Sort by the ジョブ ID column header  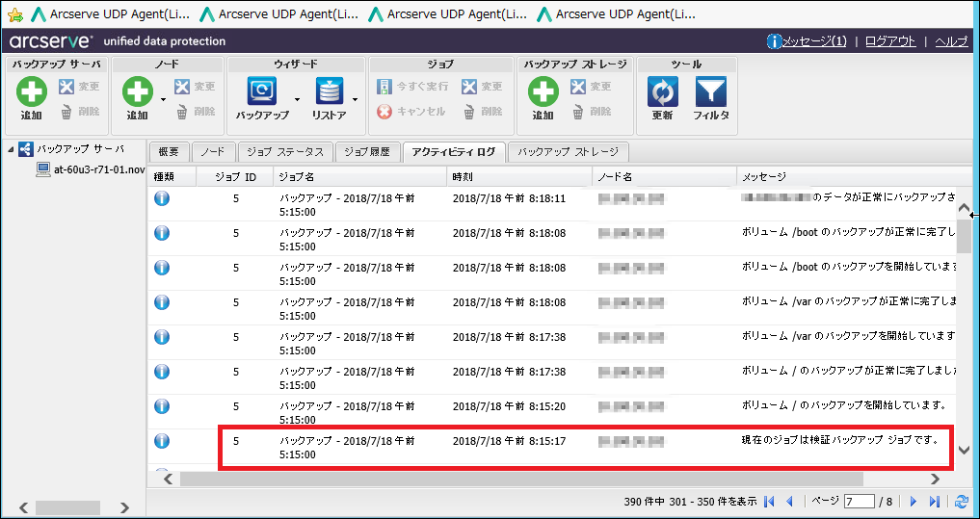(x=236, y=177)
